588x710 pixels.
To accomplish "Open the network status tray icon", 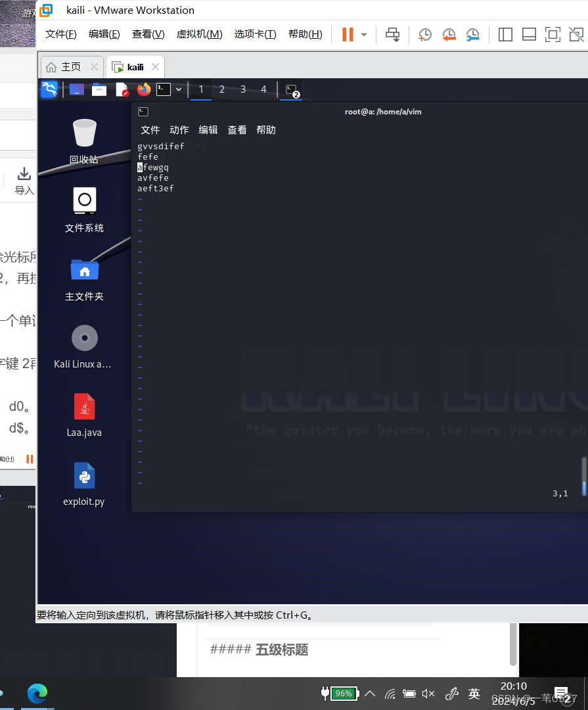I will (x=390, y=694).
